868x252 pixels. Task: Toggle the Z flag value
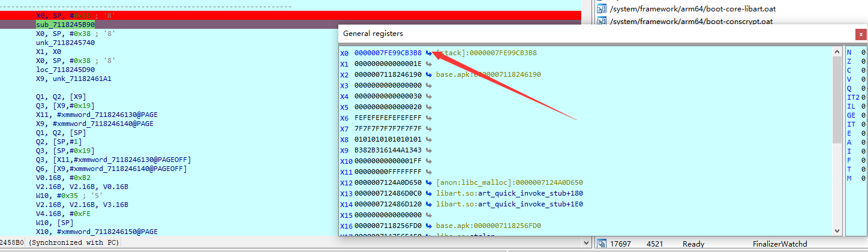(863, 64)
